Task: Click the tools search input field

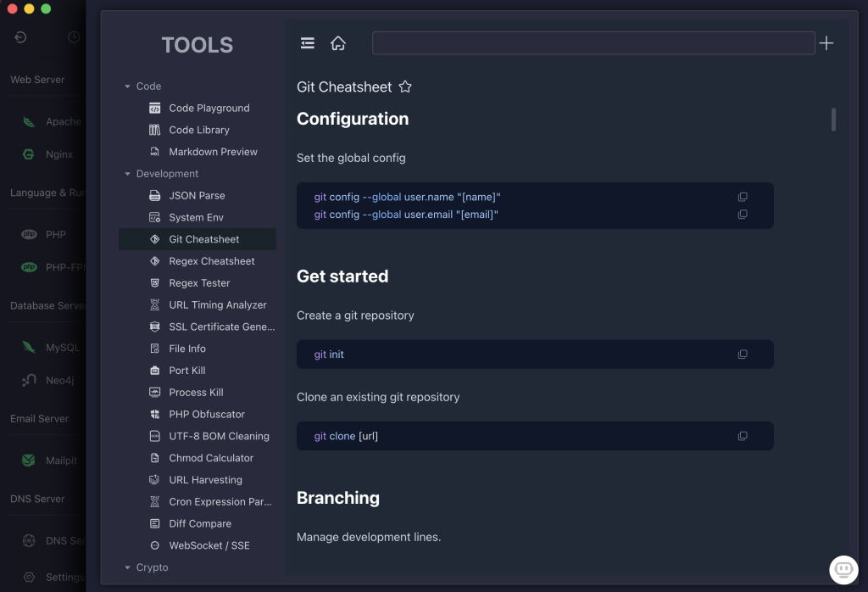Action: tap(593, 43)
